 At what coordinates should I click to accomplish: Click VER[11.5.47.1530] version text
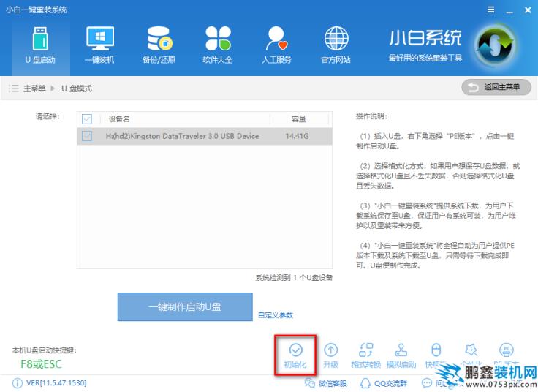[56, 383]
